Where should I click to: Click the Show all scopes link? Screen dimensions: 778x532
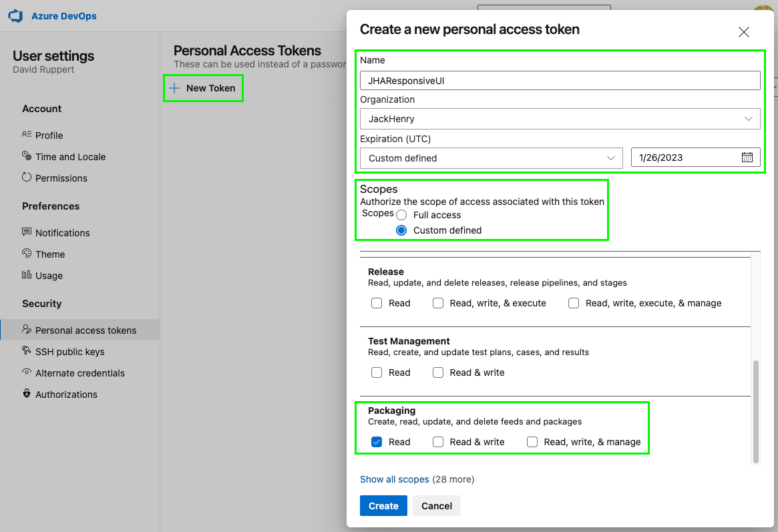tap(394, 479)
